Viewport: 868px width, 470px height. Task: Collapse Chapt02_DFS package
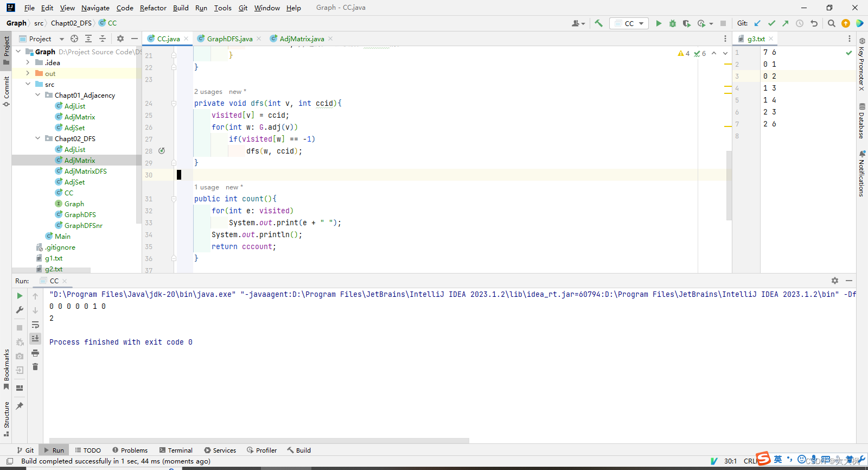click(x=38, y=138)
